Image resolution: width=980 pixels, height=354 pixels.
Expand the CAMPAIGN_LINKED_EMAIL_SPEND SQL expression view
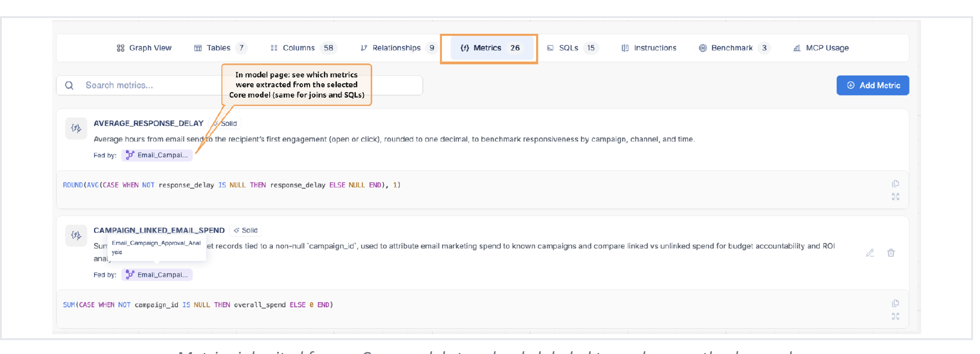pos(896,317)
